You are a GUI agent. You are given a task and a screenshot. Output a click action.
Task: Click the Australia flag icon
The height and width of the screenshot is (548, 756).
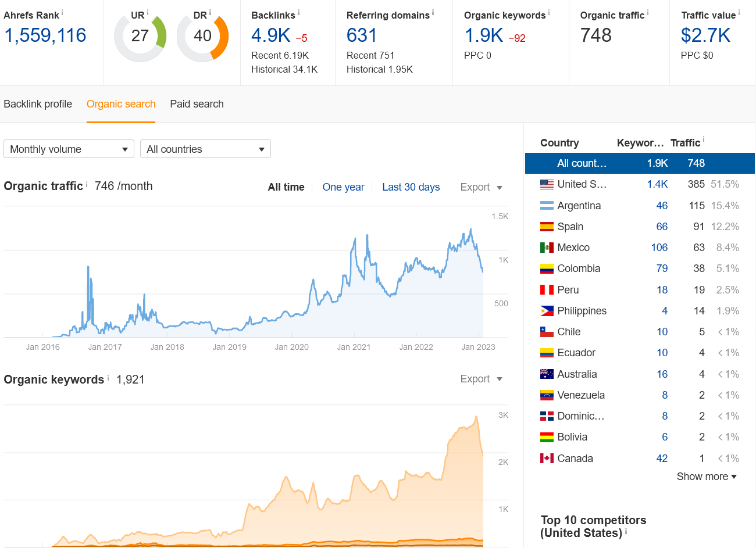tap(547, 374)
